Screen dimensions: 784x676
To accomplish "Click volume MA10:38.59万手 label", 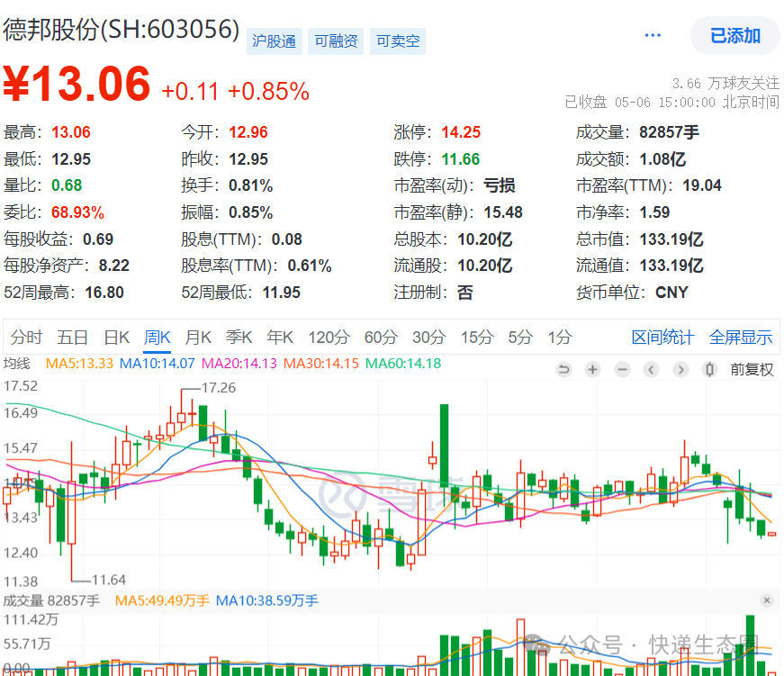I will [267, 600].
